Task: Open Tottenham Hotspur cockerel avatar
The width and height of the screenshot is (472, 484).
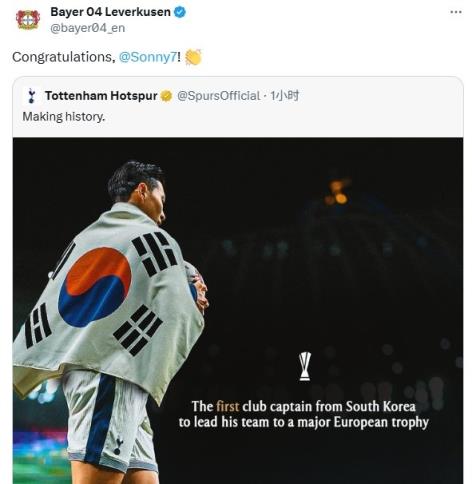Action: [32, 96]
